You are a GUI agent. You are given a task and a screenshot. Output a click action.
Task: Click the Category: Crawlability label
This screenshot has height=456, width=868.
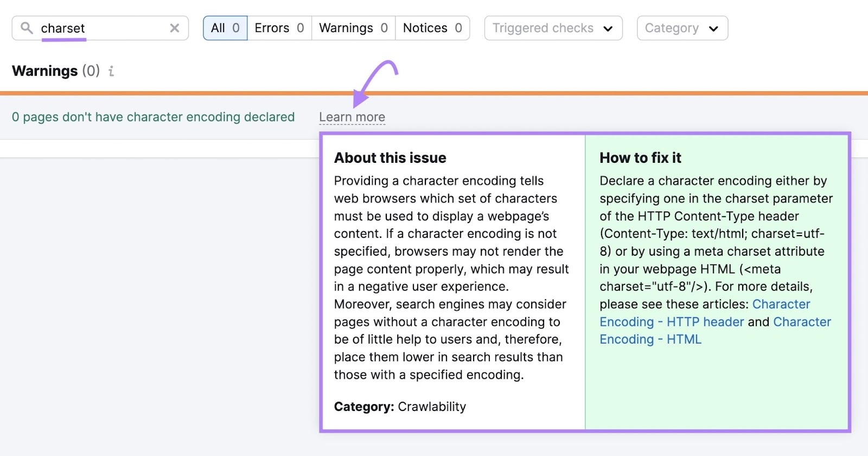[400, 407]
